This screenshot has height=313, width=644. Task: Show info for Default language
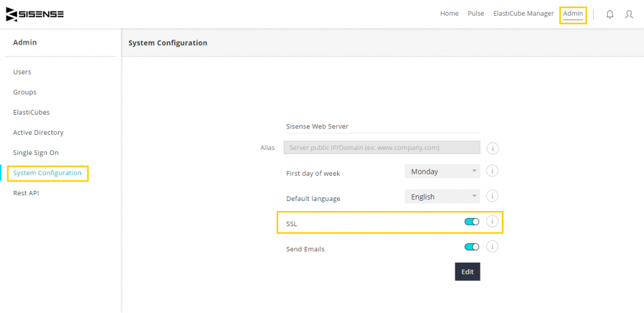coord(492,196)
